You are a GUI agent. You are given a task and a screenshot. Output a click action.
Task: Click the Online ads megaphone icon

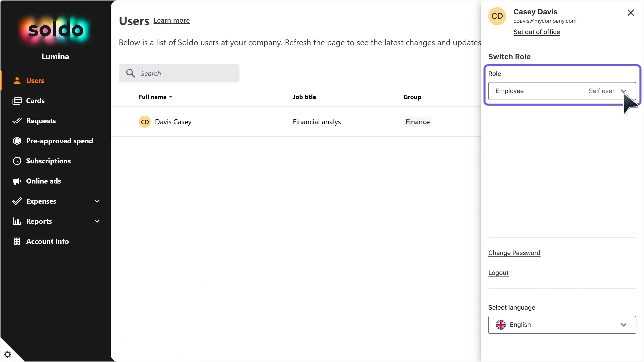[x=17, y=181]
